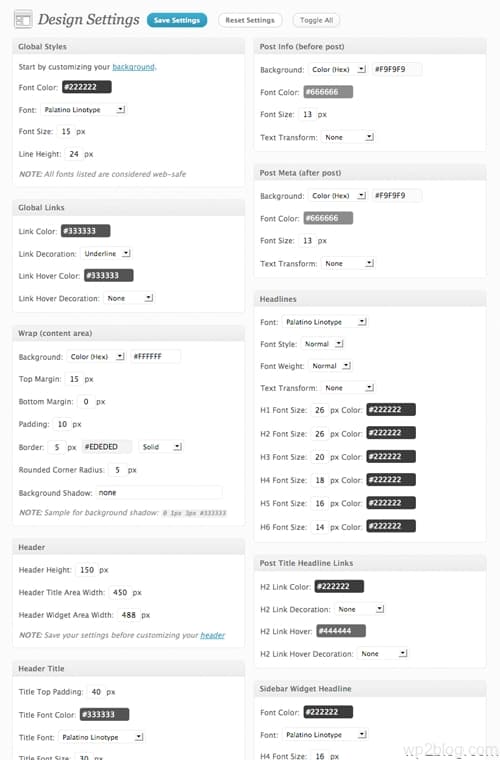Open the Link Decoration dropdown
500x760 pixels.
coord(106,253)
